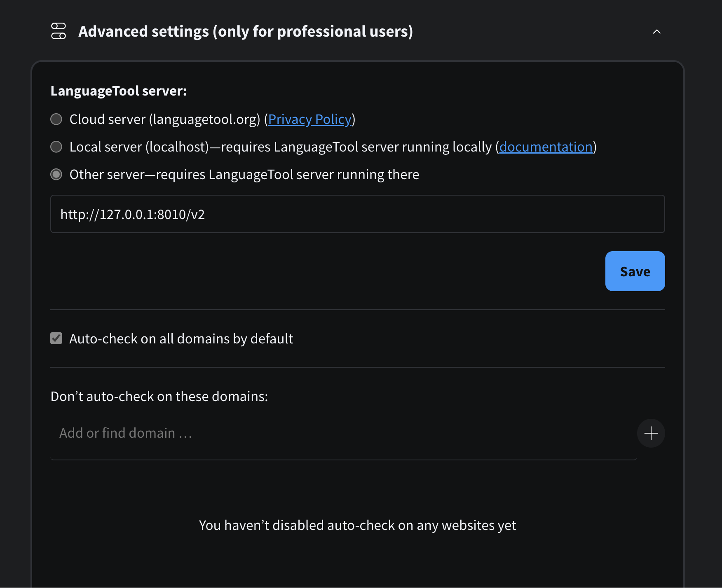Click the round plus button under excluded domains
The image size is (722, 588).
point(651,433)
